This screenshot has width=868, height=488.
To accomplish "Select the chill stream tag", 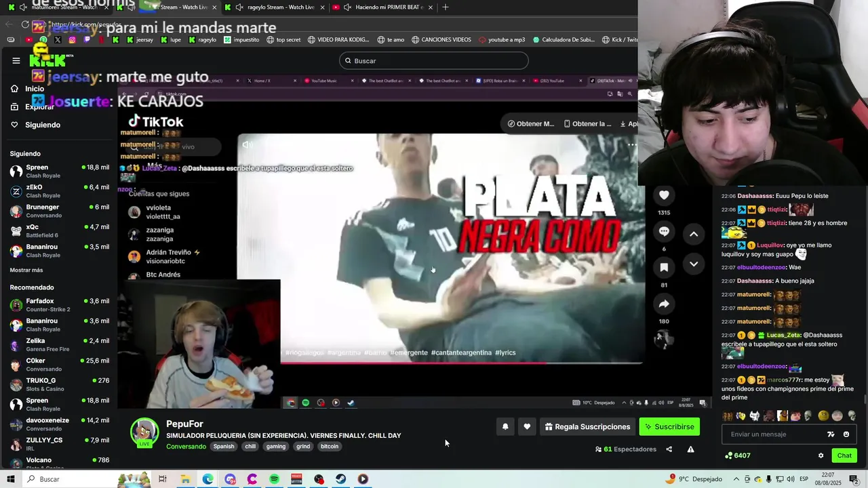I will point(250,447).
